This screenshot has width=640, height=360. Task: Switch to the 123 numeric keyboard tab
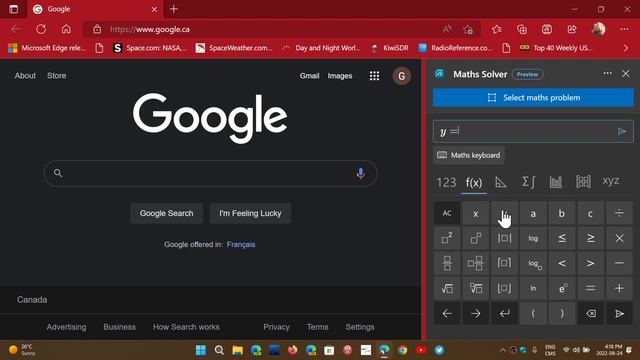pyautogui.click(x=446, y=182)
